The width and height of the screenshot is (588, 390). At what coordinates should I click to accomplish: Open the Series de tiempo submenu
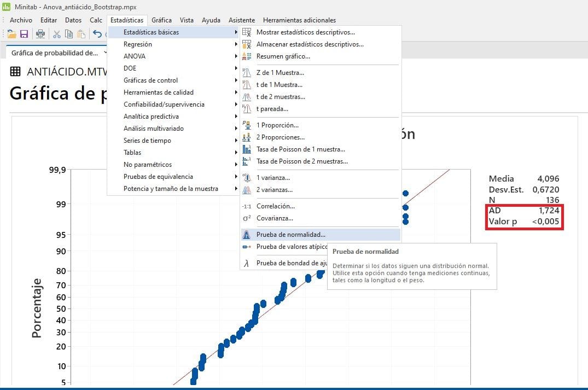pyautogui.click(x=147, y=141)
